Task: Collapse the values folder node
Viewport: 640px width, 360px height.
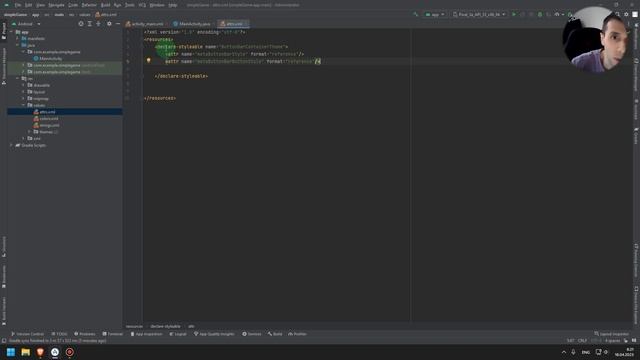Action: coord(23,105)
